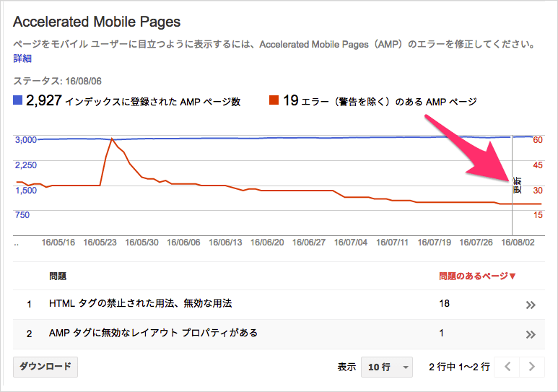
Task: Click the 更新 marker on the chart
Action: [517, 185]
